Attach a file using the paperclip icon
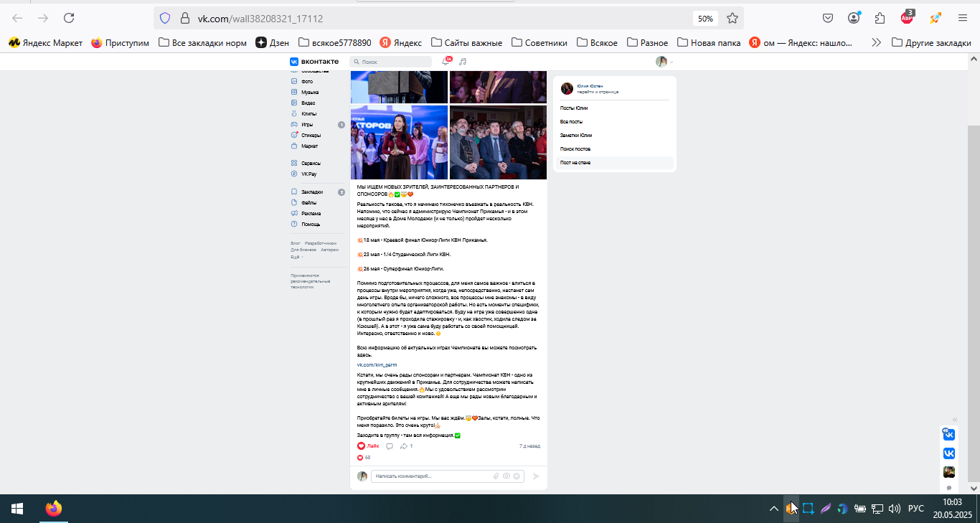This screenshot has width=980, height=523. coord(496,476)
